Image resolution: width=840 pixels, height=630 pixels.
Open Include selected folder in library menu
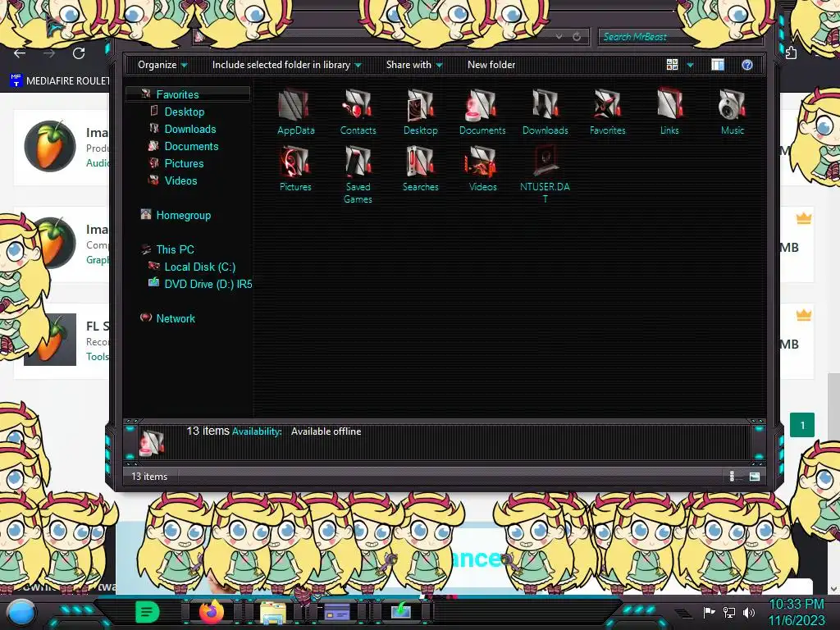pyautogui.click(x=286, y=65)
